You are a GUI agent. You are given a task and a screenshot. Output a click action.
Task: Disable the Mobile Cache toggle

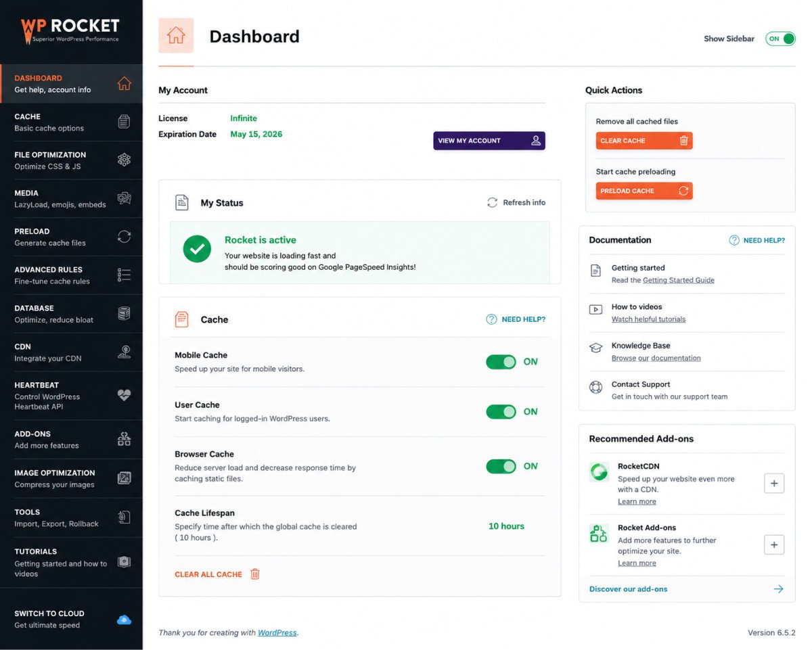(x=501, y=362)
